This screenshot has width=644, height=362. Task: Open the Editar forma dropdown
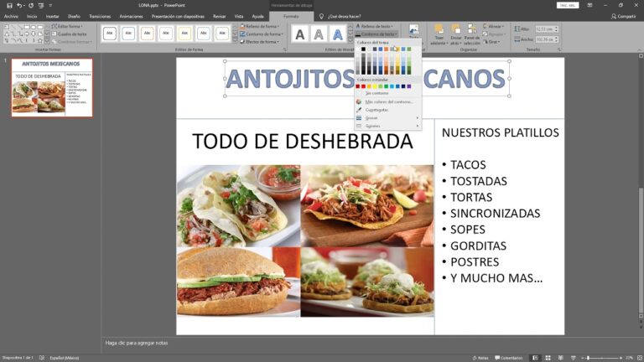67,26
